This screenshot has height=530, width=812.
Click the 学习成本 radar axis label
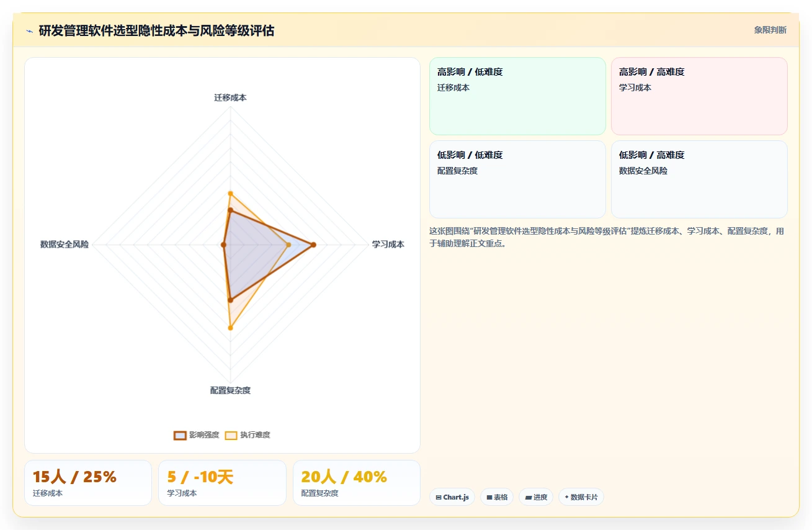[x=388, y=245]
